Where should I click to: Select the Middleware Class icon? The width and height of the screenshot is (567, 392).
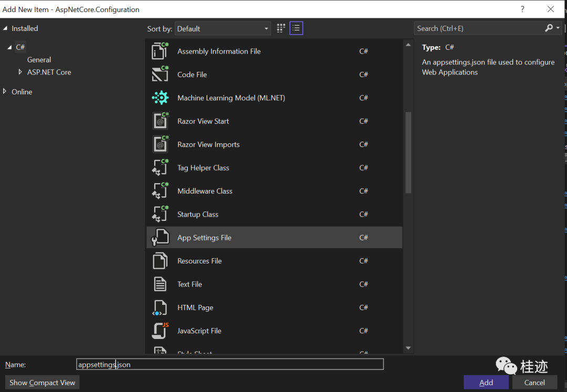160,191
